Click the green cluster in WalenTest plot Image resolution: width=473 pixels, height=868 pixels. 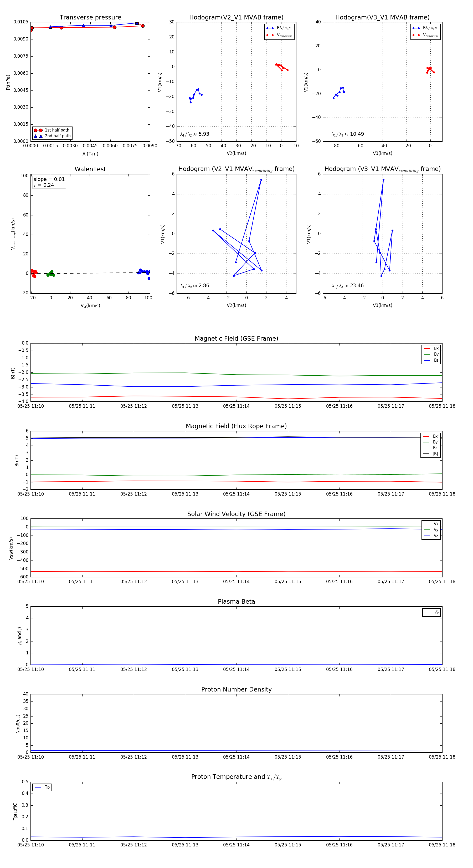click(51, 274)
